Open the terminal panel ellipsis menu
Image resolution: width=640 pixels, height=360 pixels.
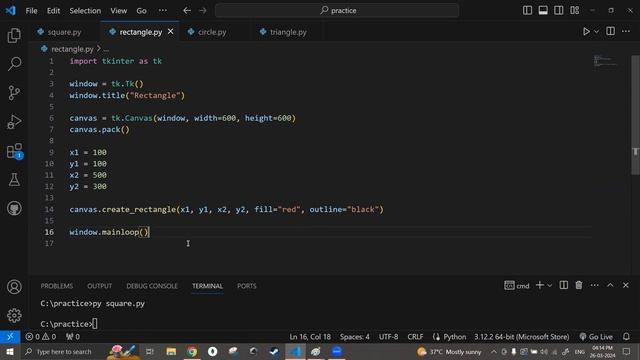coord(594,285)
